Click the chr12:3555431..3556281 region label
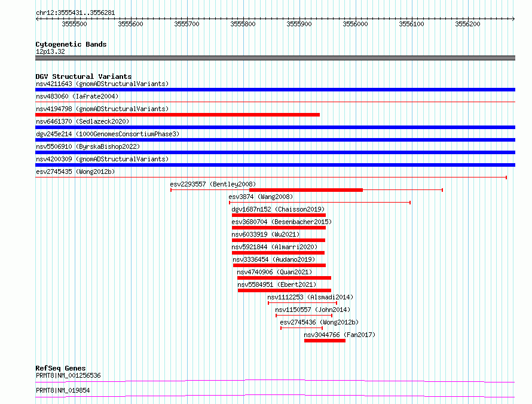Screen dimensions: 532x404 75,13
